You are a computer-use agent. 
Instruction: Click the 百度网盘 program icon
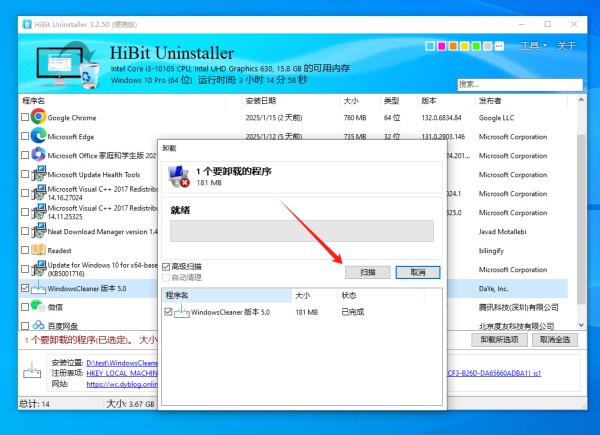[38, 325]
